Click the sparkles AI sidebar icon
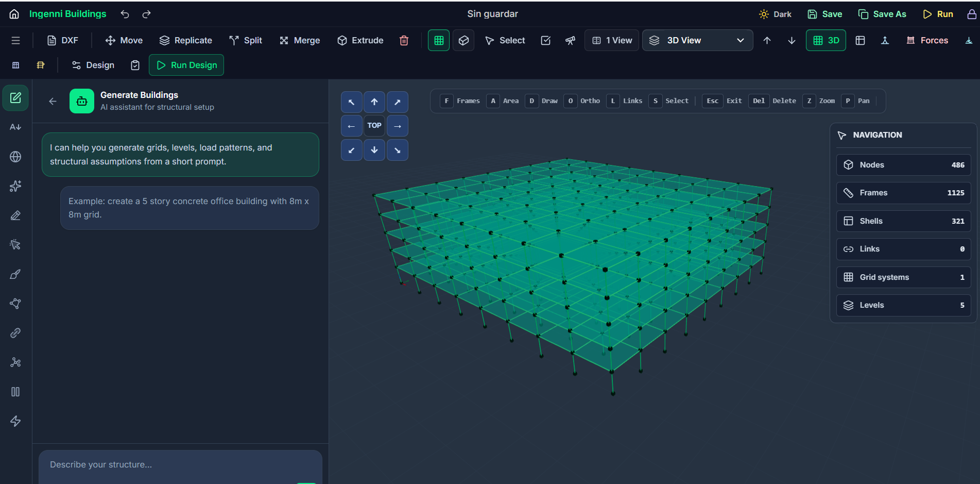The height and width of the screenshot is (484, 980). 15,186
